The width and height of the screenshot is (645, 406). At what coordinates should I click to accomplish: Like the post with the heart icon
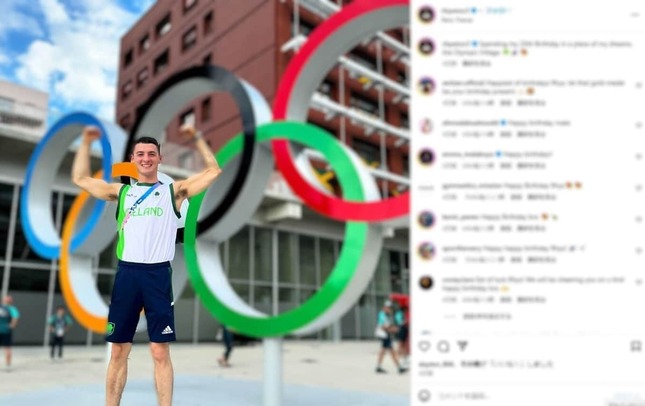424,346
